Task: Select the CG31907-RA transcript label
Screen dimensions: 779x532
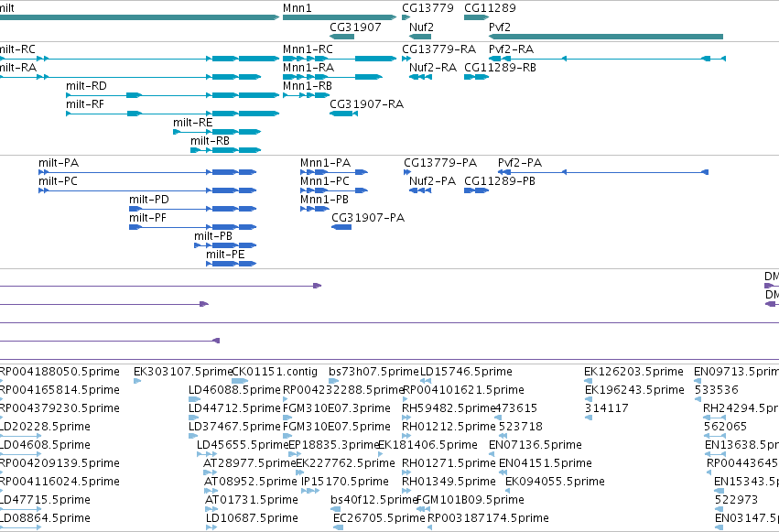Action: (x=367, y=104)
